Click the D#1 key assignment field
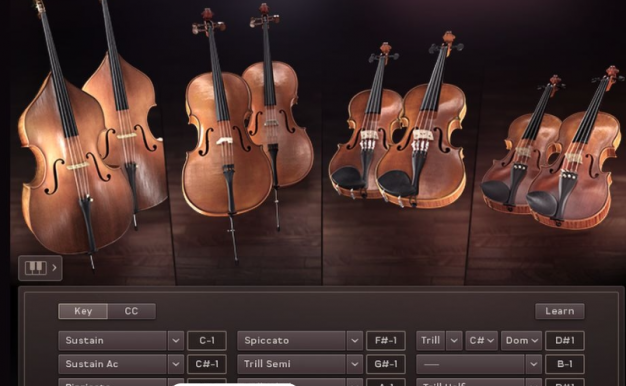 (x=565, y=340)
